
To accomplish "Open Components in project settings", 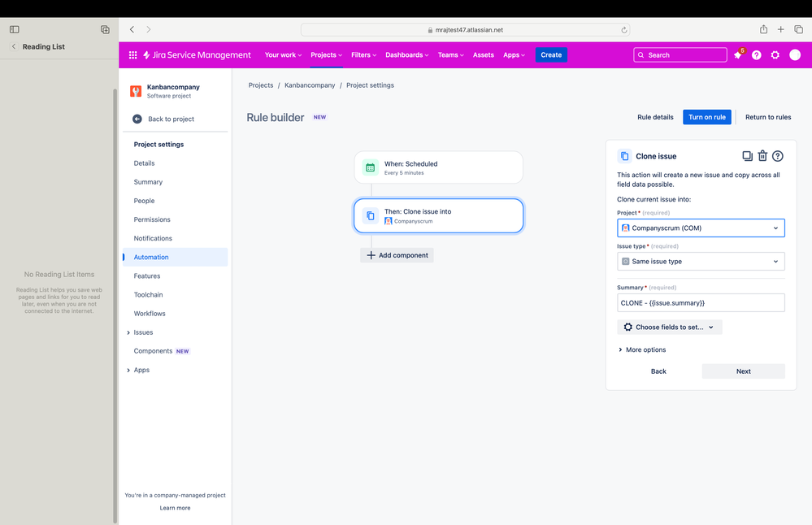I will point(175,351).
